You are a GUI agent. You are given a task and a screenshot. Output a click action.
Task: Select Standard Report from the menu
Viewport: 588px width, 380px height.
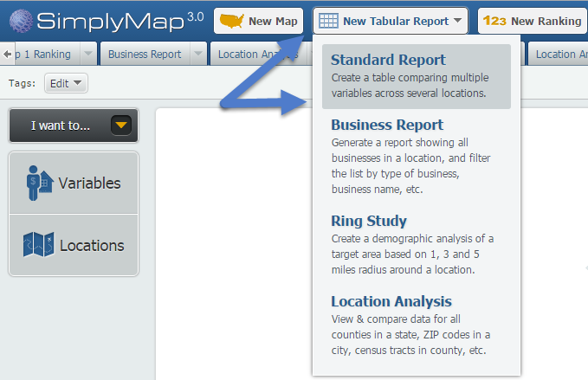417,76
